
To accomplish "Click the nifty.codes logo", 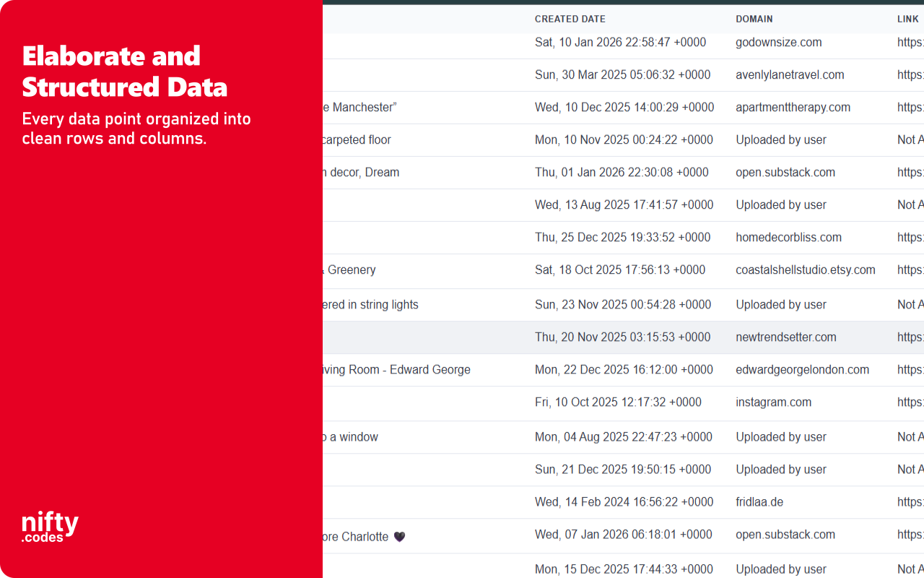I will click(49, 525).
